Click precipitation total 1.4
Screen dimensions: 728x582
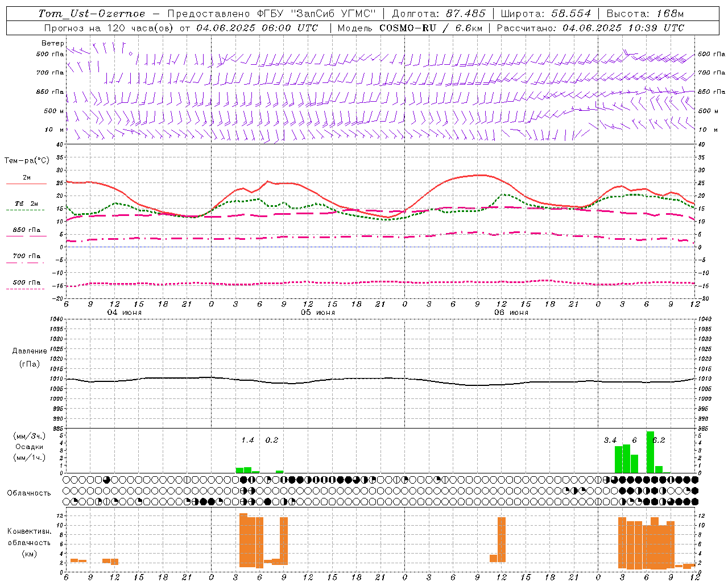tap(247, 440)
